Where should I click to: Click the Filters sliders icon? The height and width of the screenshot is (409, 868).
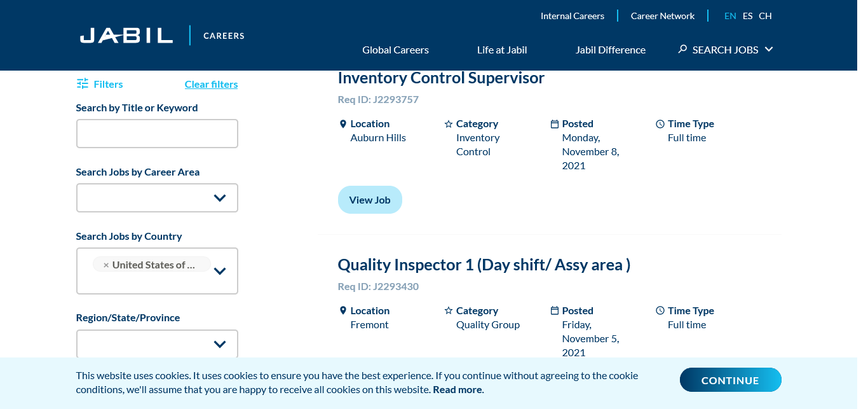point(83,84)
